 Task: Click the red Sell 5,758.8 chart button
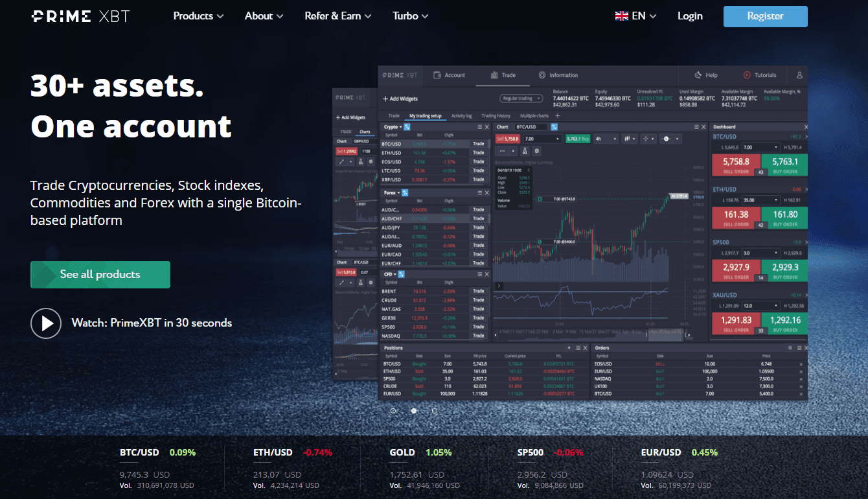(x=508, y=139)
